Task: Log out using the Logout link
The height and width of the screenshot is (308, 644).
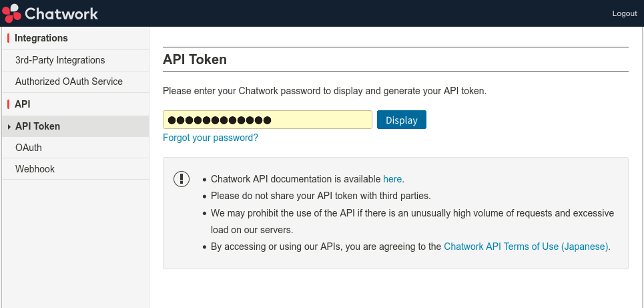Action: [624, 13]
